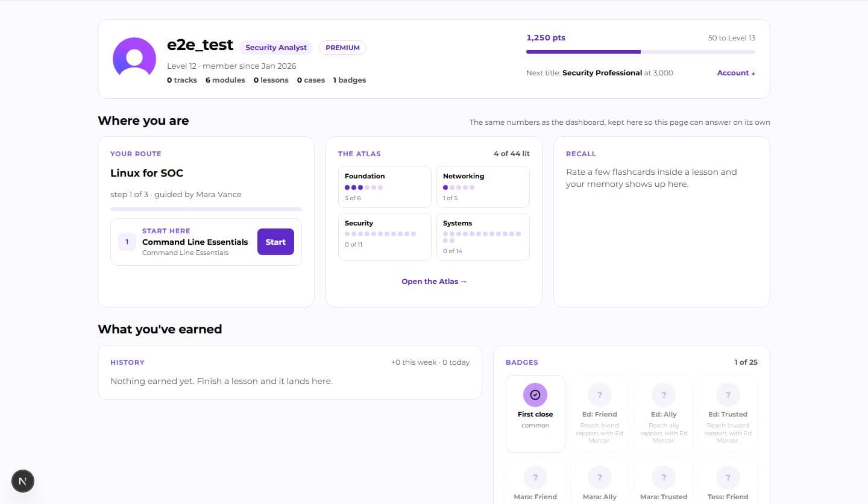Click the '0 tracks' stat
Viewport: 868px width, 504px height.
click(x=182, y=80)
